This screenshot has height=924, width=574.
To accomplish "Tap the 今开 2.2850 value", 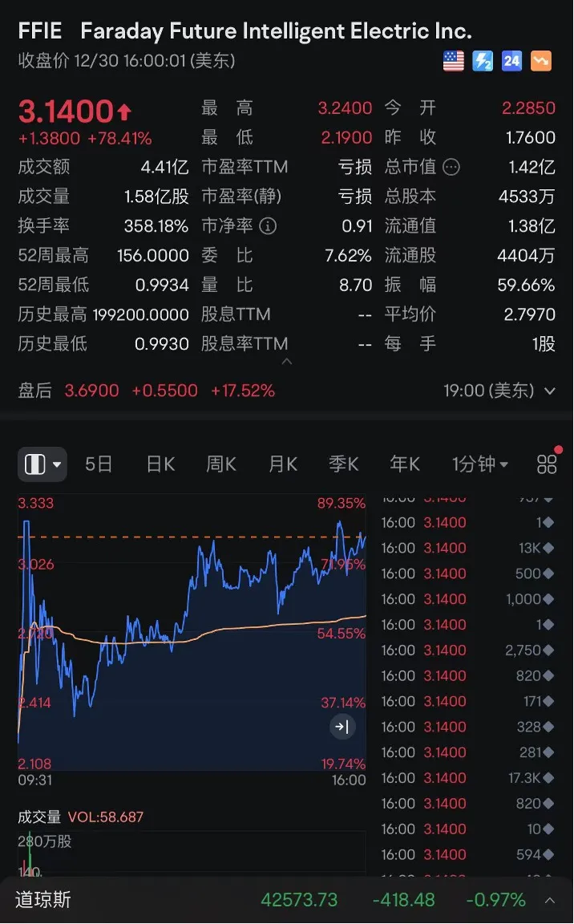I will point(528,108).
